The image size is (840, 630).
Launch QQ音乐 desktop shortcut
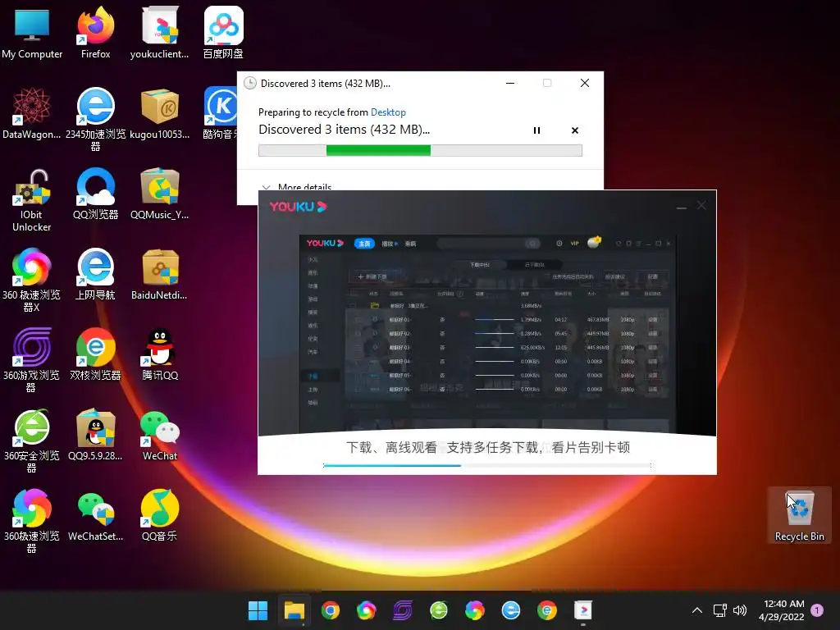160,515
